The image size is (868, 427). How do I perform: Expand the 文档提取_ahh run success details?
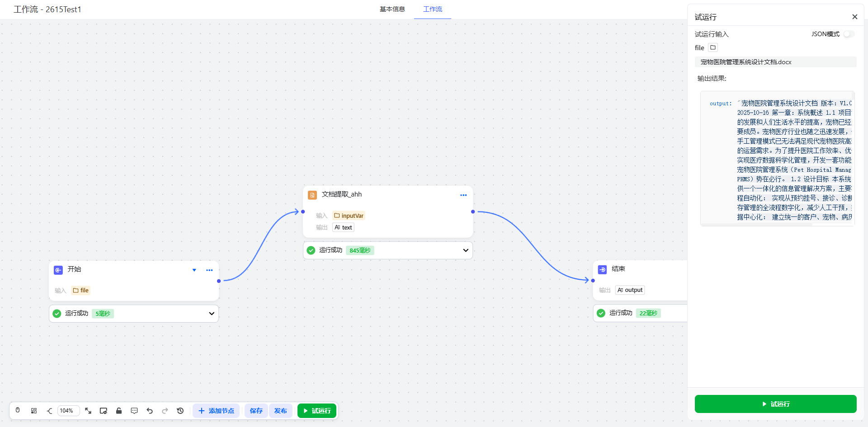(466, 250)
